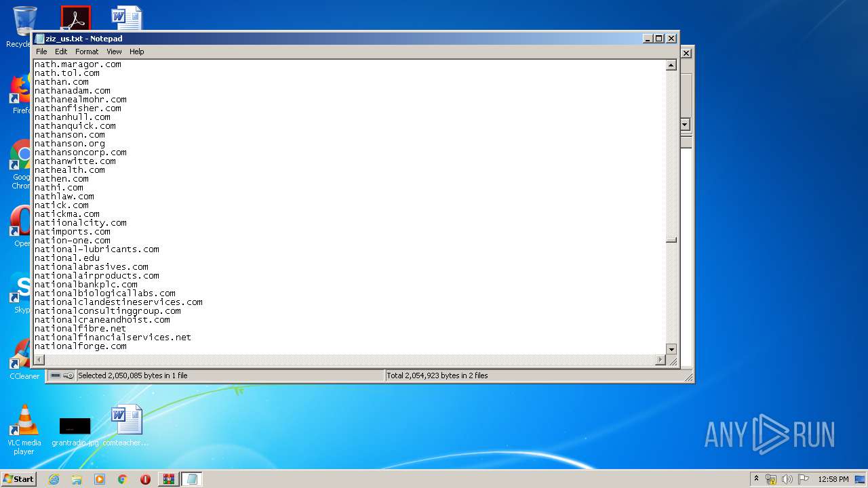Open Windows Media Player taskbar icon
This screenshot has height=488, width=868.
click(100, 479)
